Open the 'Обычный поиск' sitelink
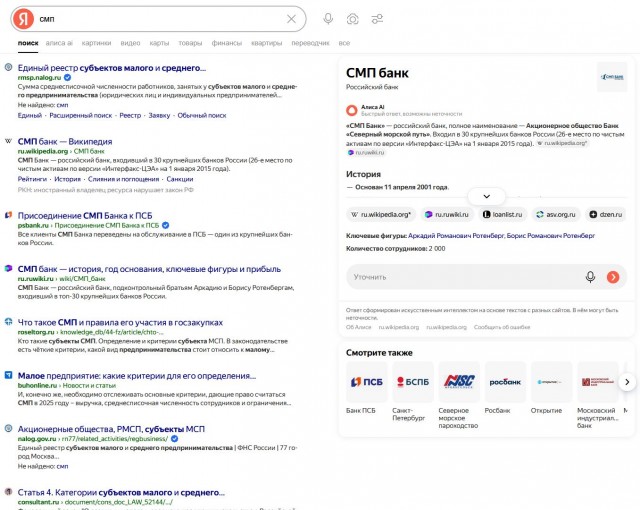The height and width of the screenshot is (510, 640). click(202, 115)
